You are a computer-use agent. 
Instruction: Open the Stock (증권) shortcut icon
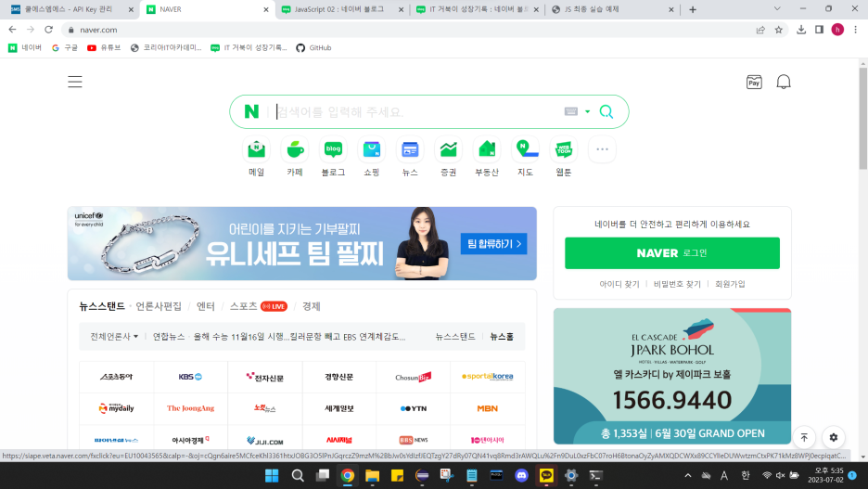tap(449, 149)
